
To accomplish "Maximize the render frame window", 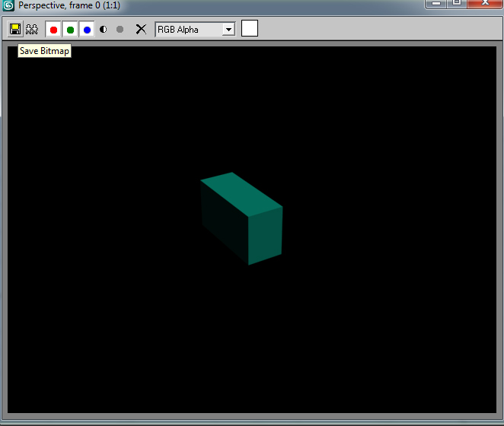I will tap(457, 3).
